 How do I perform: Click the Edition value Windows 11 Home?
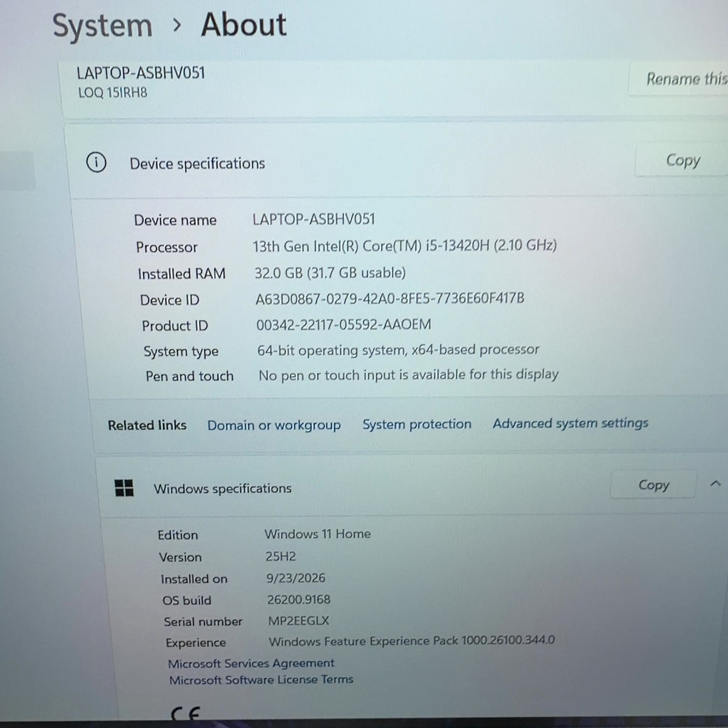317,534
